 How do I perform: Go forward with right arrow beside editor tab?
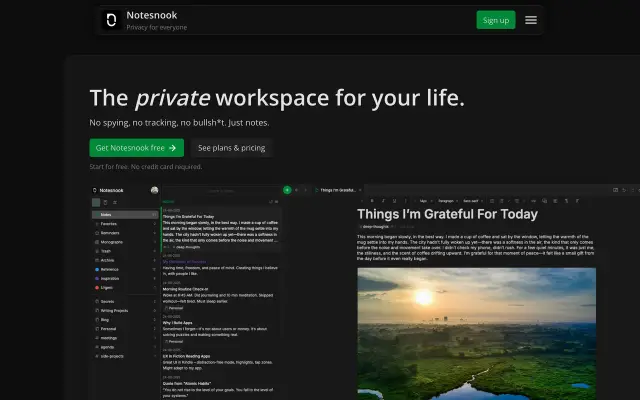tap(305, 190)
